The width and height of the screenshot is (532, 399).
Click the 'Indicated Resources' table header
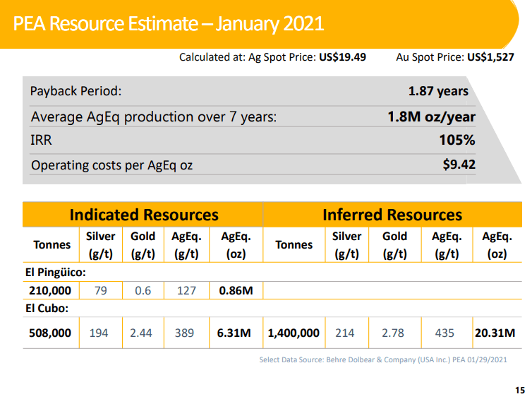144,215
